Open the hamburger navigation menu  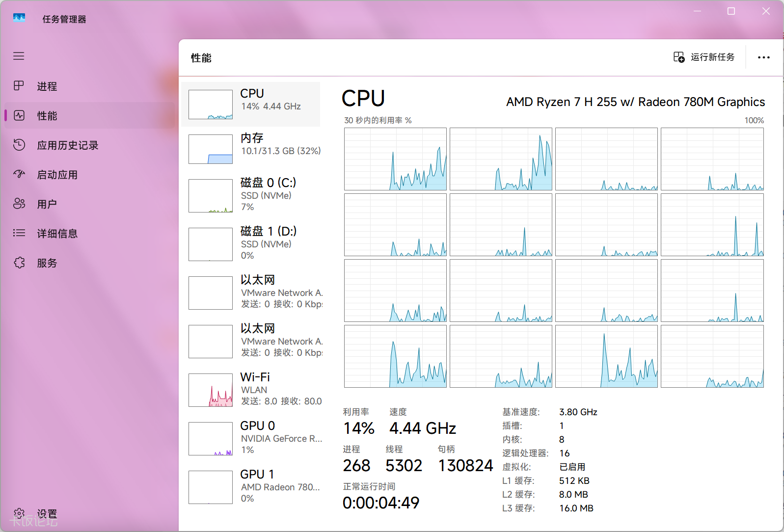[19, 56]
